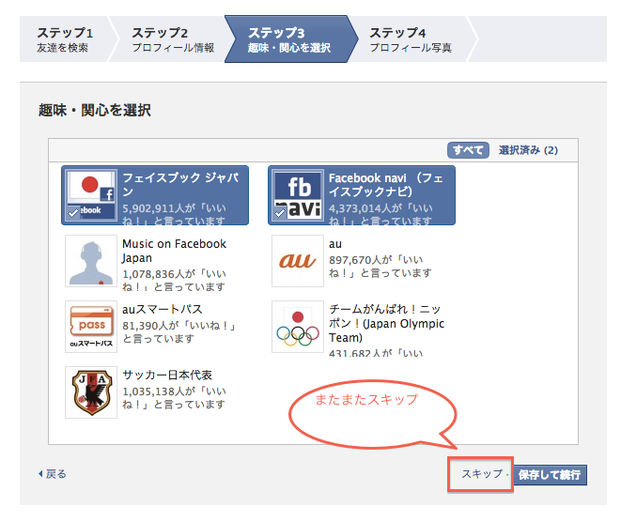Switch to the すべて filter tab

[x=468, y=150]
